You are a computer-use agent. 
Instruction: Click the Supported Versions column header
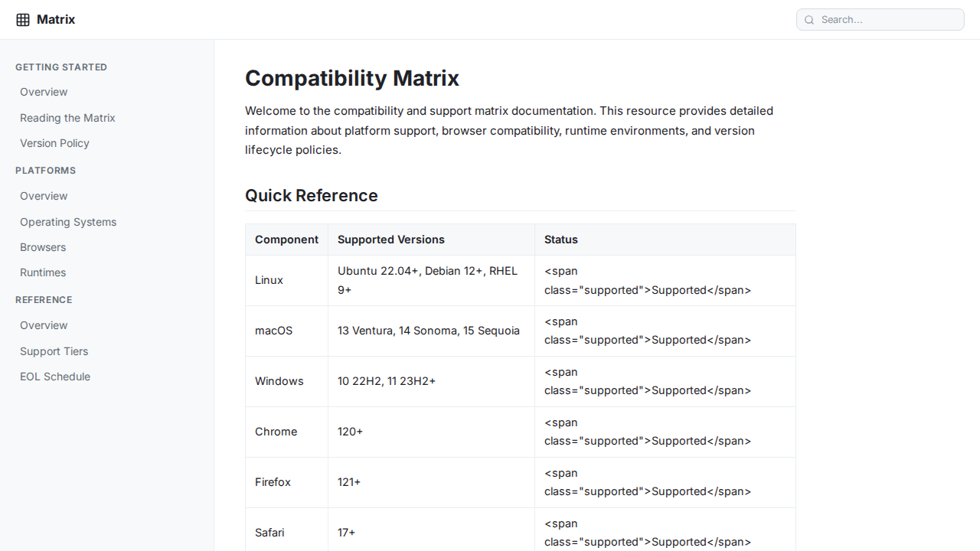coord(390,240)
